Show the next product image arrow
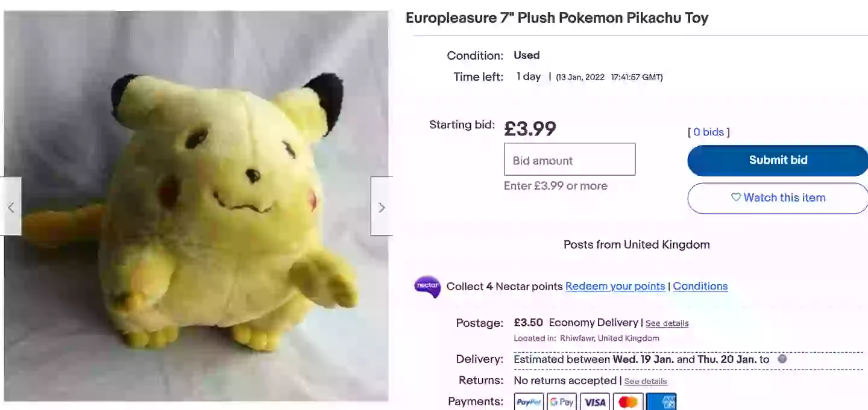The height and width of the screenshot is (410, 868). [381, 207]
